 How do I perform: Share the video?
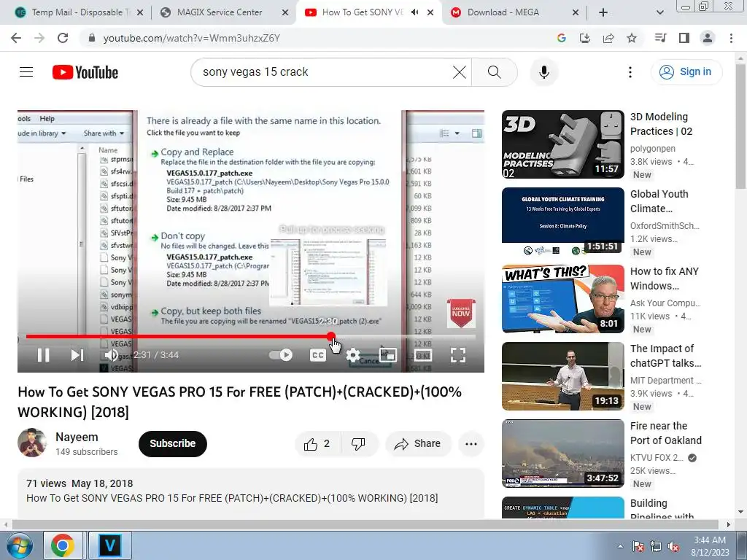[x=417, y=444]
